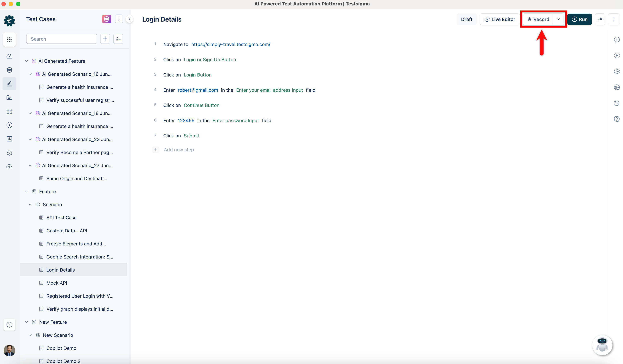This screenshot has width=623, height=364.
Task: Open the reports chart icon in sidebar
Action: pos(9,139)
